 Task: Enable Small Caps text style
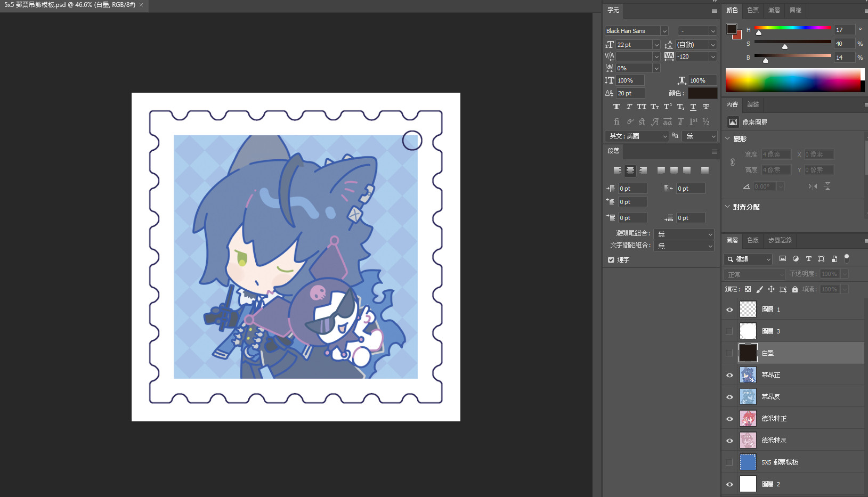point(654,107)
